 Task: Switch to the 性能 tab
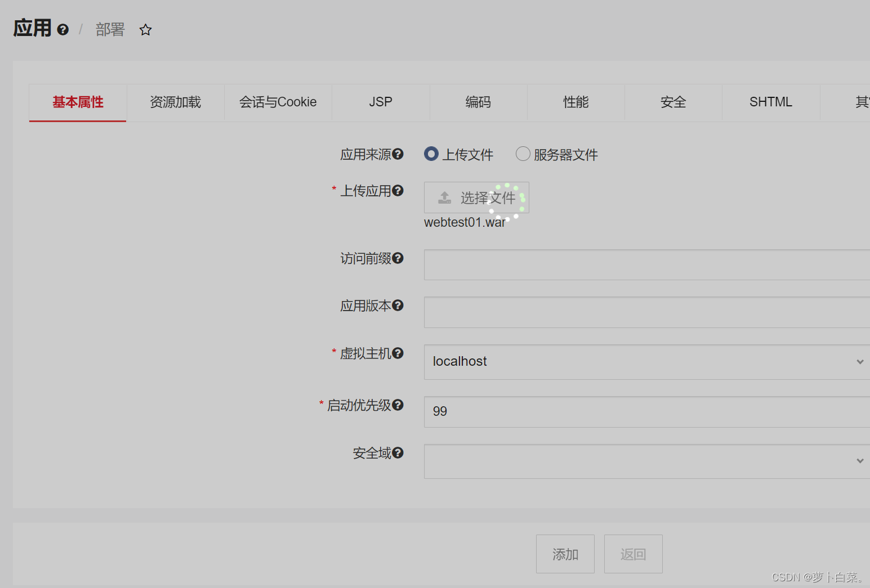tap(576, 102)
